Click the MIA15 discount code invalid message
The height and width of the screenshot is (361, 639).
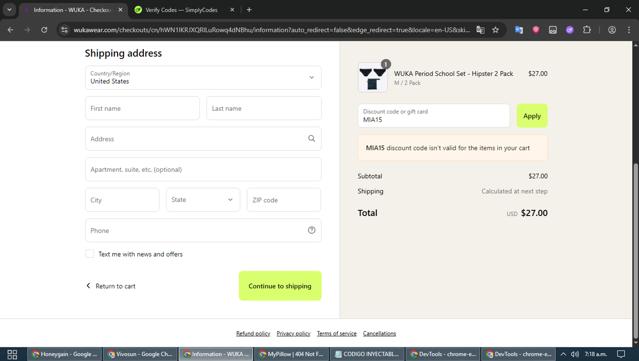(x=452, y=148)
